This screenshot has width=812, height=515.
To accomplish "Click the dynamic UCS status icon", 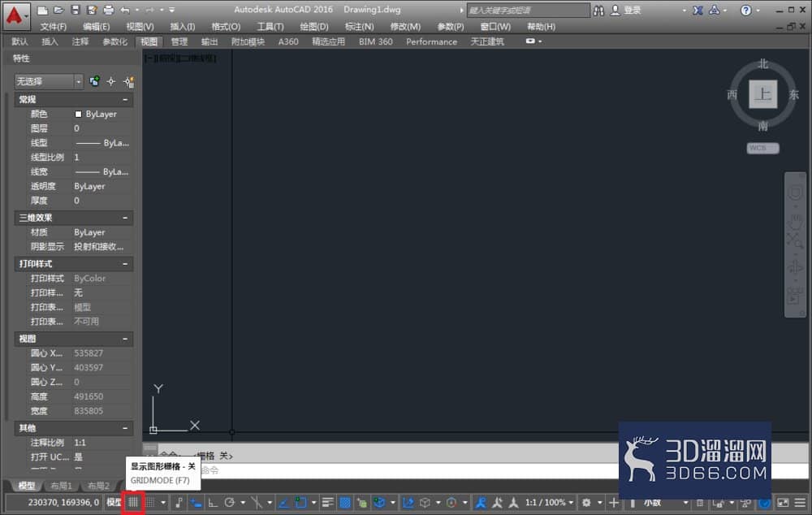I will (x=408, y=503).
